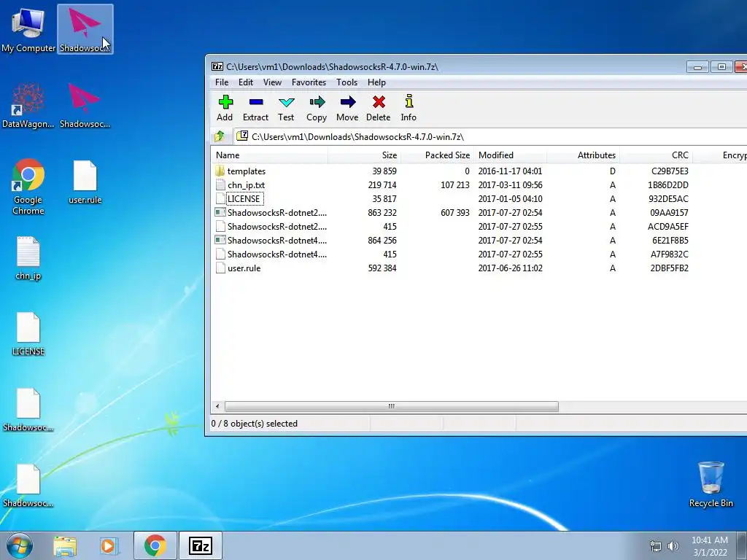Open Windows Media Player from the taskbar
The height and width of the screenshot is (560, 747).
tap(108, 545)
